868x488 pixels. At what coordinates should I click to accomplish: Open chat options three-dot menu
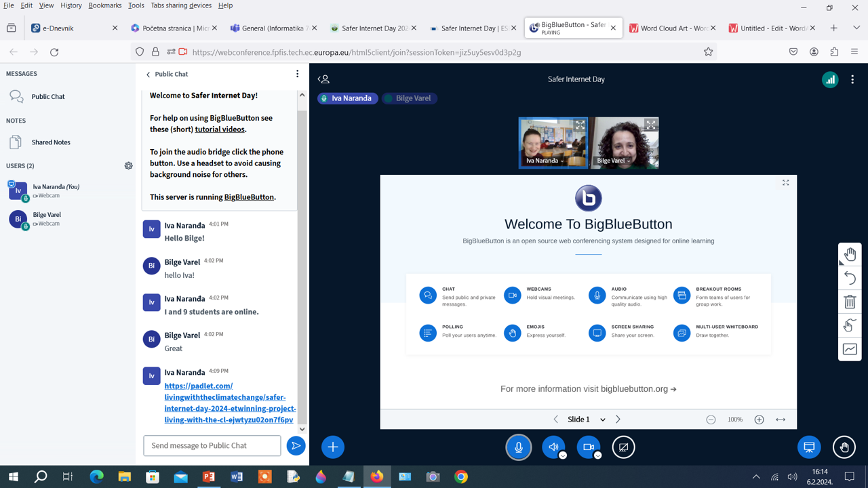tap(297, 74)
